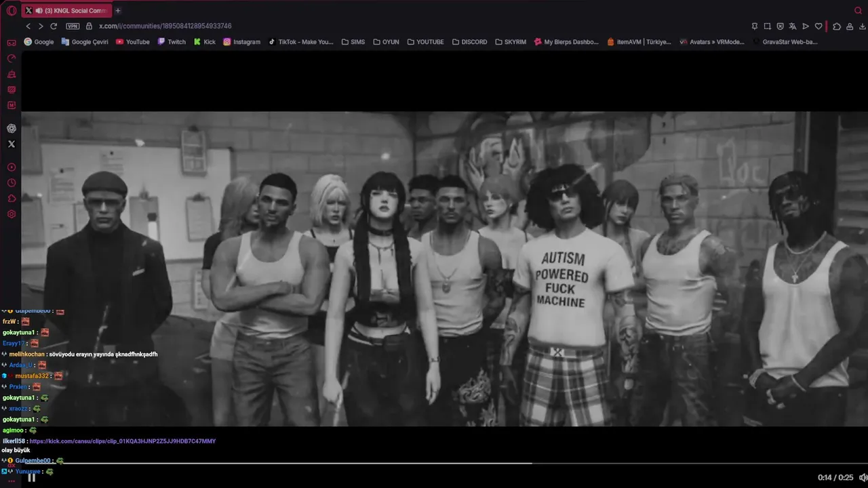Image resolution: width=868 pixels, height=488 pixels.
Task: Expand the DISCORD bookmark folder
Action: 469,41
